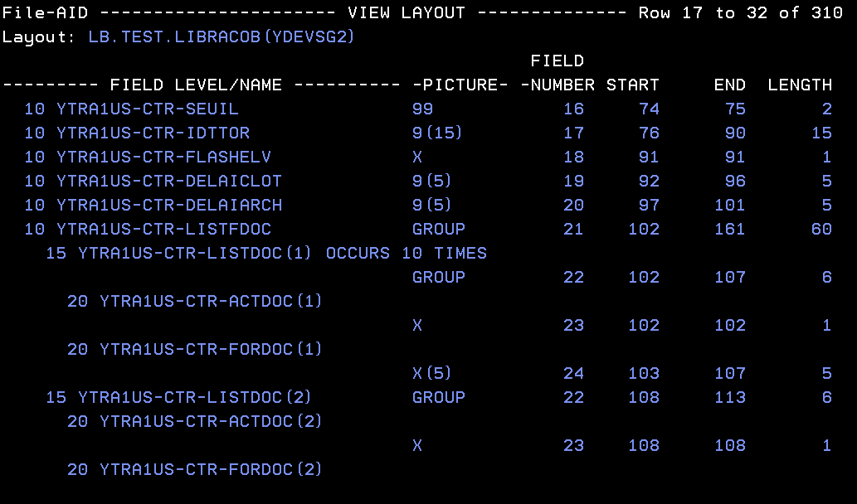Click the -PICTURE- column header

coord(460,85)
